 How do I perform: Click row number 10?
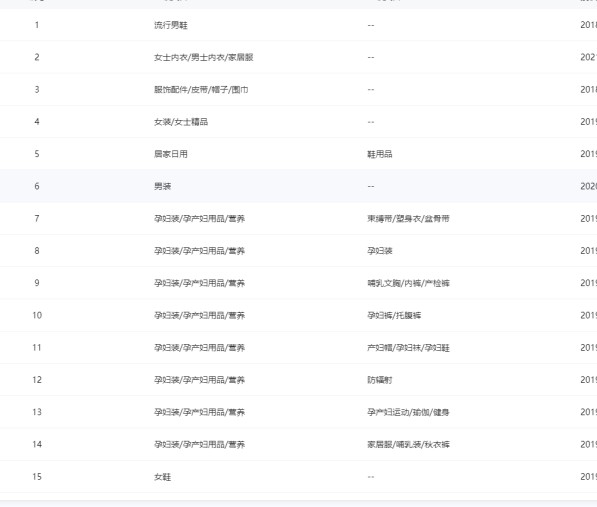point(37,316)
